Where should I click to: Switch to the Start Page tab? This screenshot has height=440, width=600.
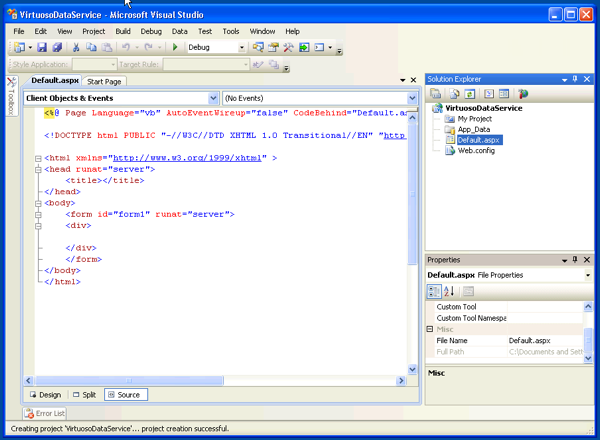104,81
